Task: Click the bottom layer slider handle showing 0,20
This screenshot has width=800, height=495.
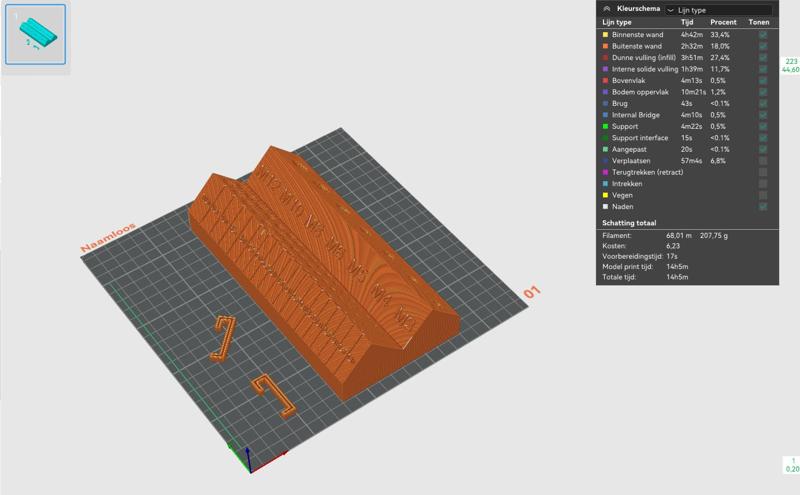Action: [x=792, y=465]
